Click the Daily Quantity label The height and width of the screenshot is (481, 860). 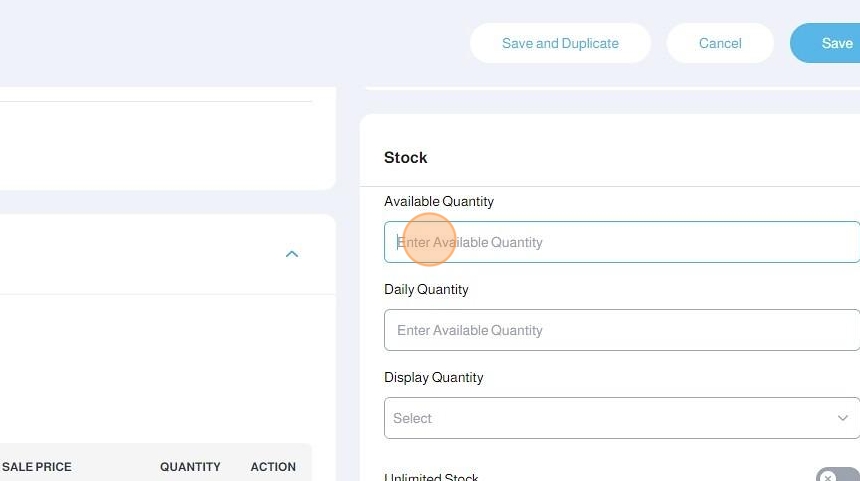click(426, 289)
